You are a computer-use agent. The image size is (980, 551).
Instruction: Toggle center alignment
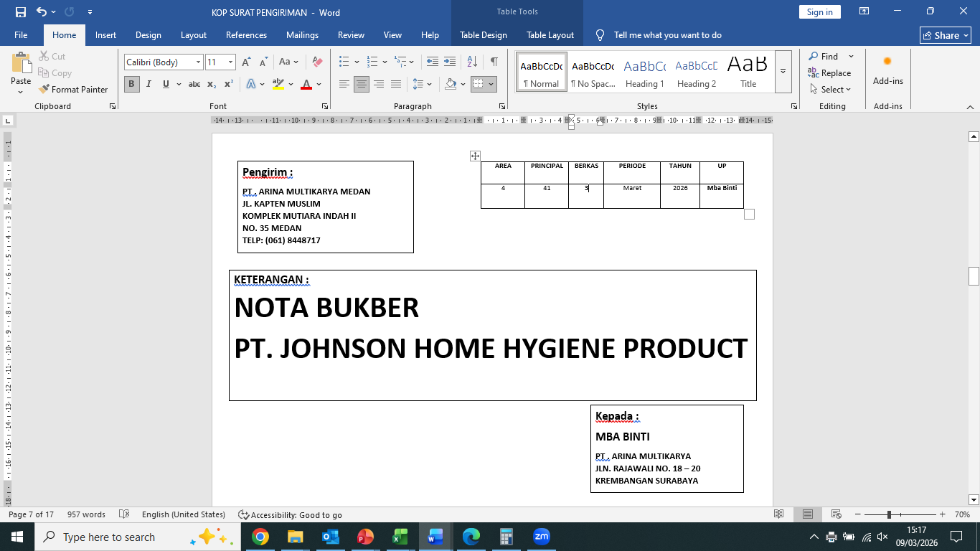coord(362,84)
